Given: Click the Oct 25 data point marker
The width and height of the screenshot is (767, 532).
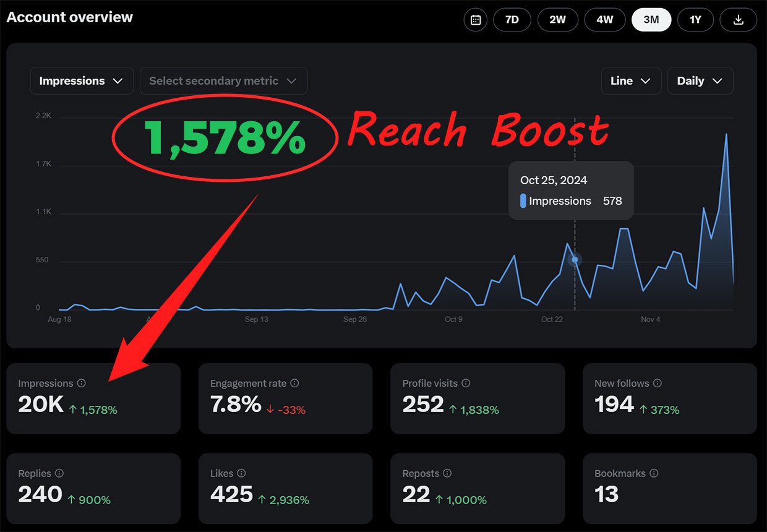Looking at the screenshot, I should point(575,260).
